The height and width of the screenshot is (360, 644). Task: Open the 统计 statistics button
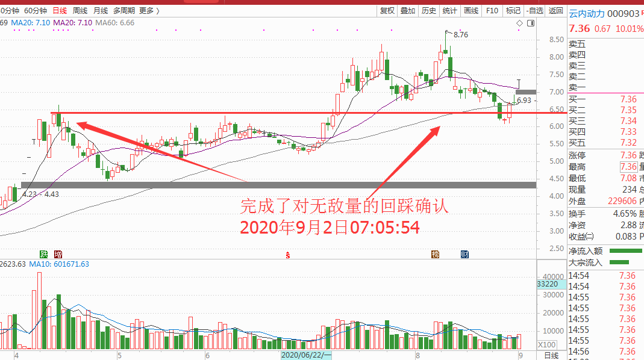tap(450, 11)
